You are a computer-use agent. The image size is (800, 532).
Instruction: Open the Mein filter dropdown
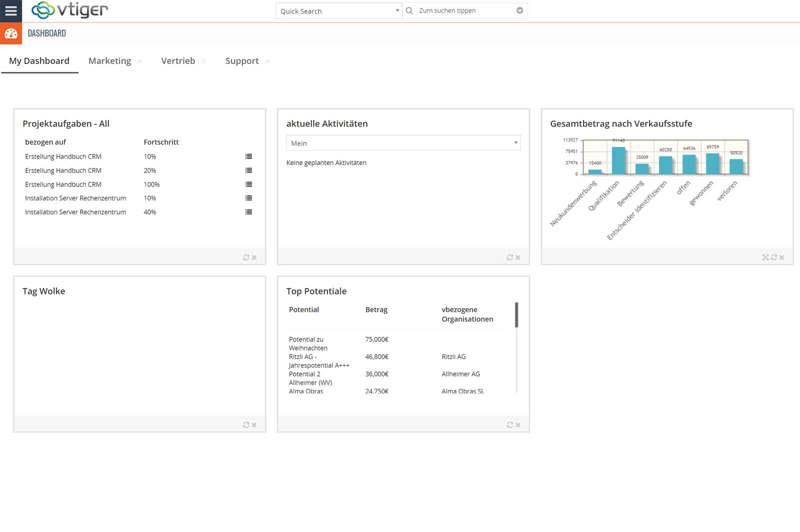point(402,143)
